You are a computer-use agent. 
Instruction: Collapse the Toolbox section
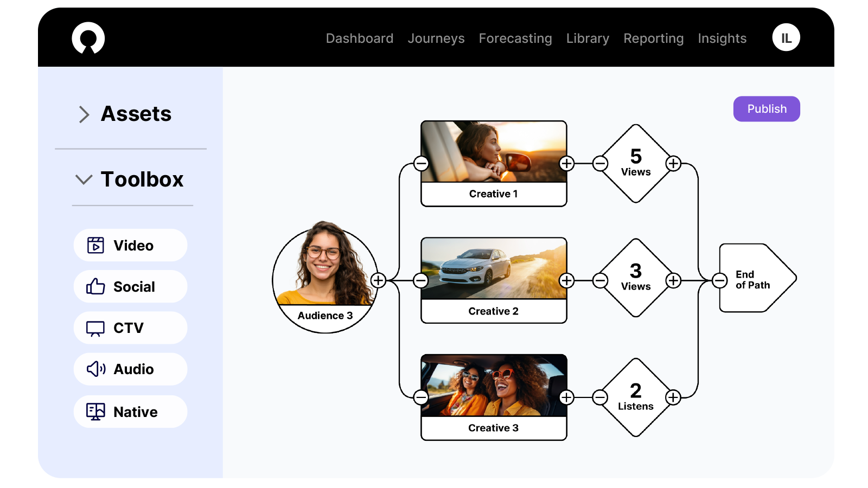coord(84,179)
